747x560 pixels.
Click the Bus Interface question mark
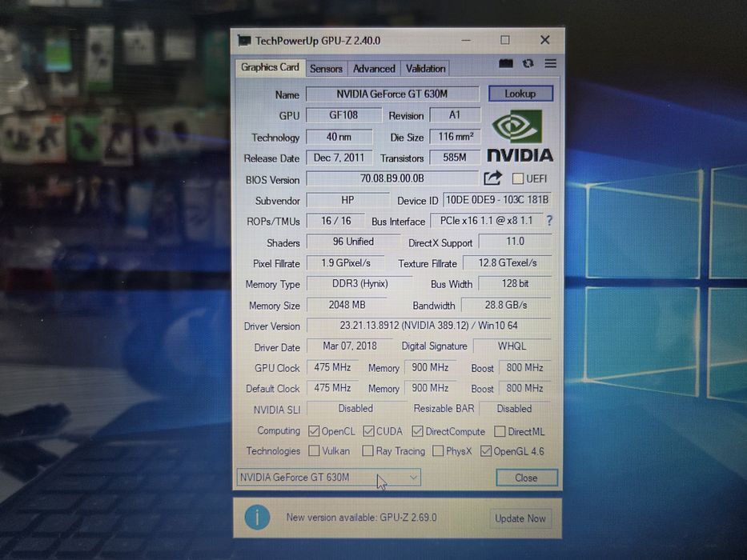(549, 221)
